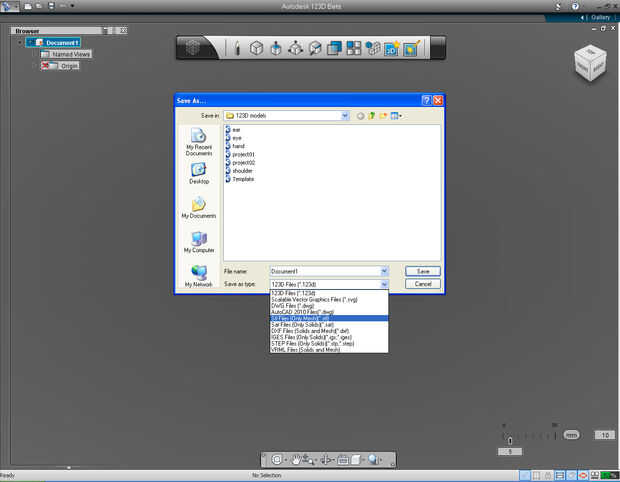This screenshot has height=482, width=620.
Task: Select the 'project01' file in the list
Action: 240,154
